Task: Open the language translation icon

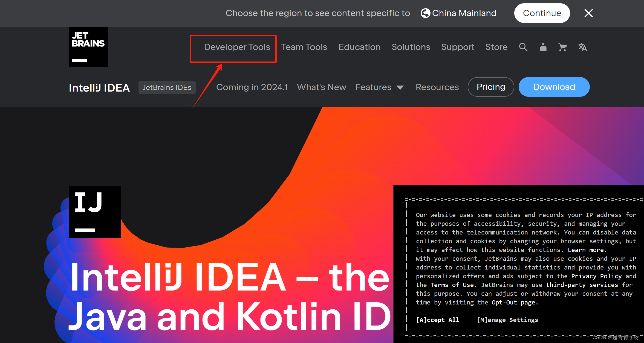Action: [x=582, y=47]
